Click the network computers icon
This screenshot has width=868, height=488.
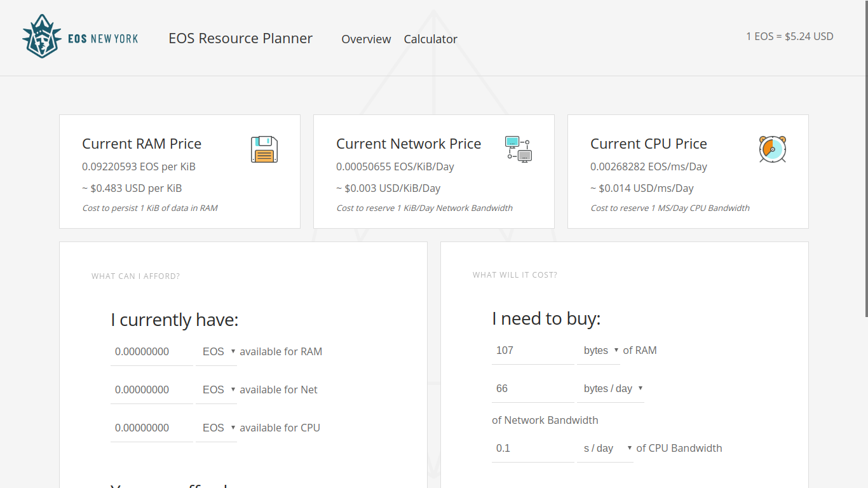pyautogui.click(x=519, y=149)
